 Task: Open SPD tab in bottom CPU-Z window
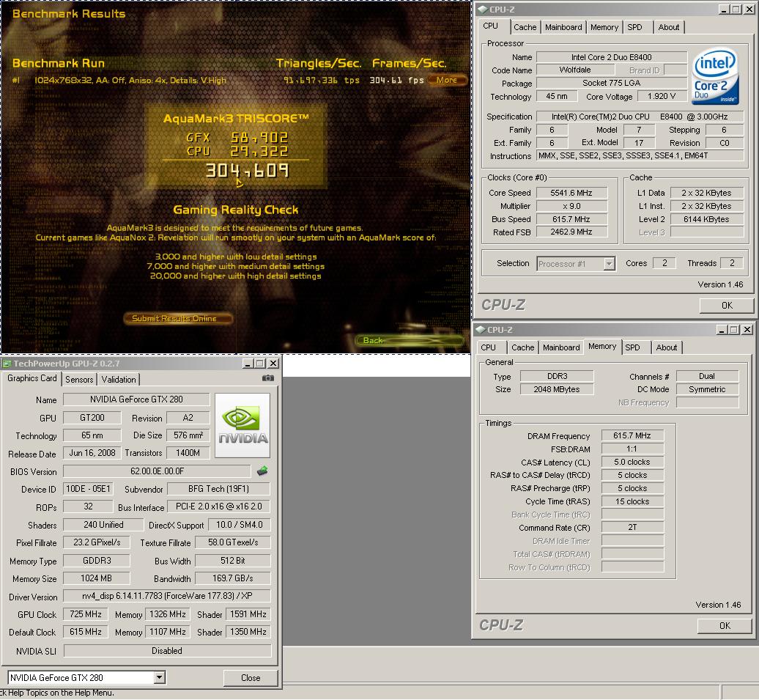pos(632,347)
